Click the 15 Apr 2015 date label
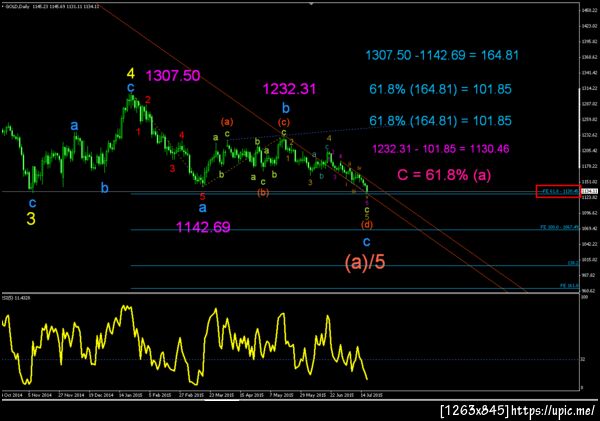Screen dimensions: 600x421 251,395
